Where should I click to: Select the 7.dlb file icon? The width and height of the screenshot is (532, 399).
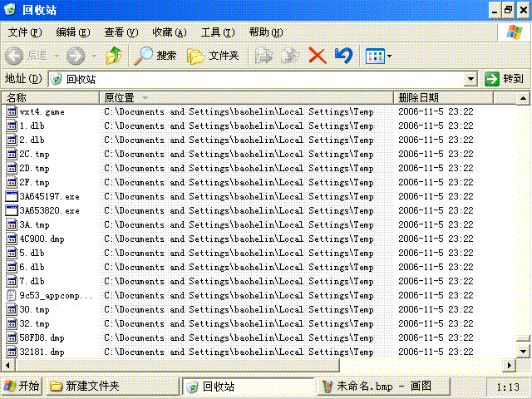tap(12, 281)
